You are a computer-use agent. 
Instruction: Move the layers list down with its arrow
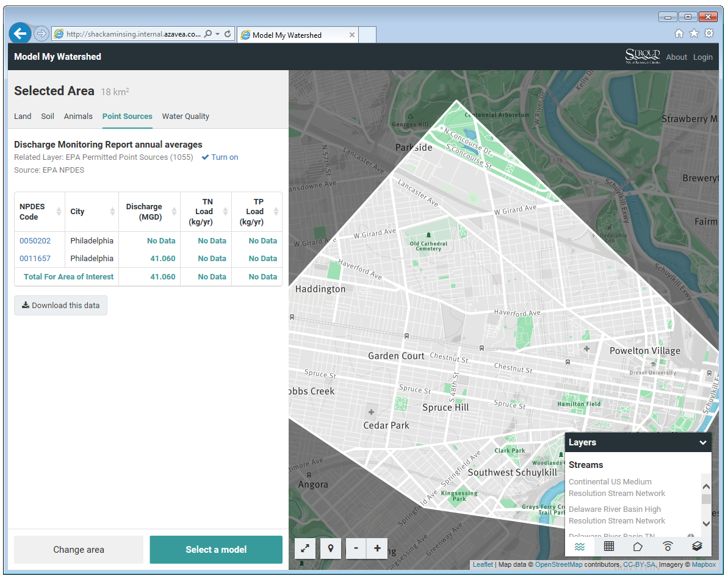[705, 523]
